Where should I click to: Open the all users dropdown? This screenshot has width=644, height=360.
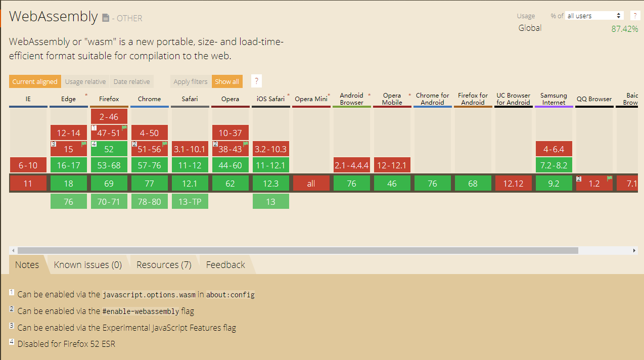[x=594, y=16]
